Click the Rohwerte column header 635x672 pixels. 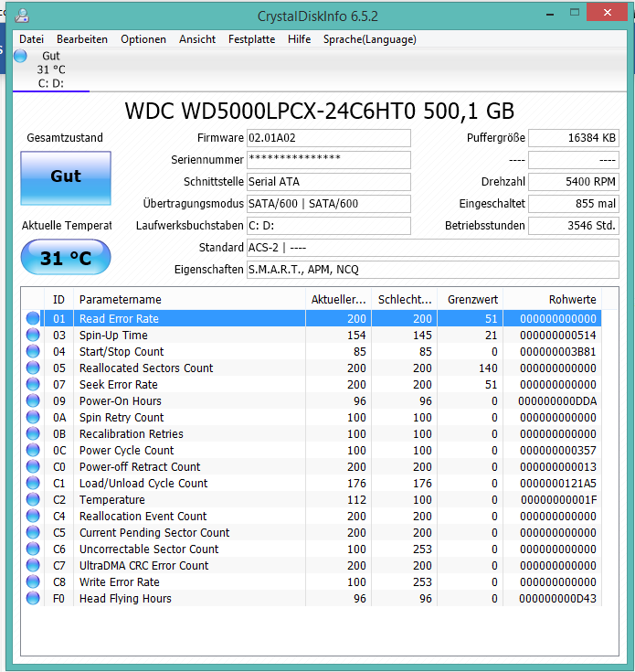(x=552, y=299)
